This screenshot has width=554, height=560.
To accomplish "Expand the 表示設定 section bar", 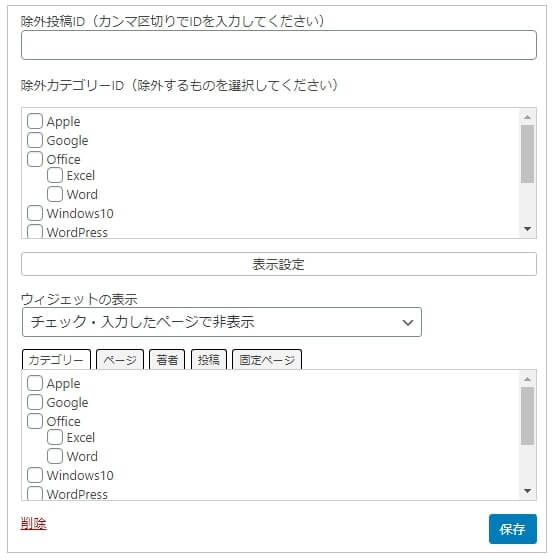I will (x=279, y=264).
